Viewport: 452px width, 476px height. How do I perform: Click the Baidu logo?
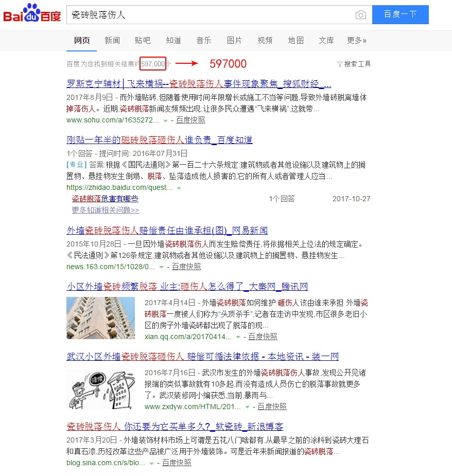point(32,13)
